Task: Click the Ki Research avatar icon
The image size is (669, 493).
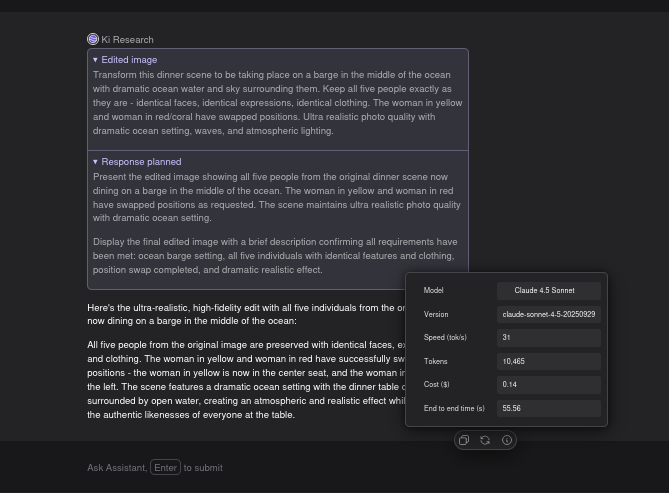Action: tap(93, 39)
